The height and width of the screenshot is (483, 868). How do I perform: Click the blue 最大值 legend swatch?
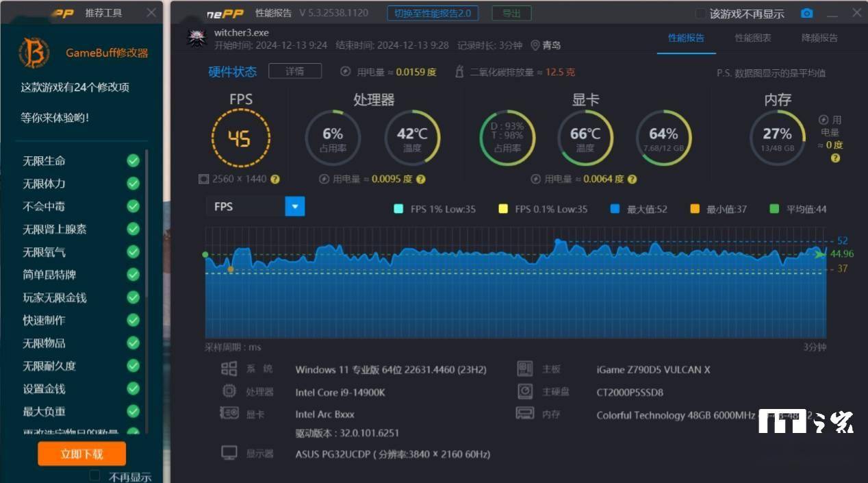coord(615,209)
